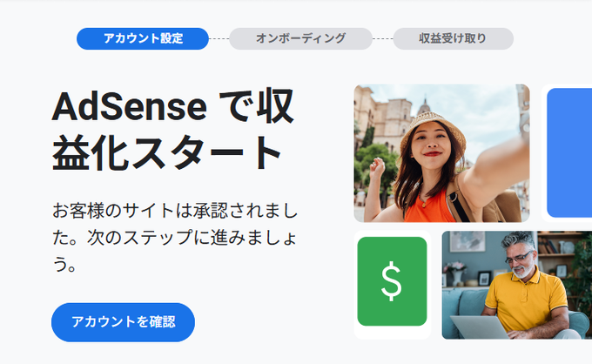The width and height of the screenshot is (592, 364).
Task: Click the silver laptop in the man's photo
Action: (479, 327)
